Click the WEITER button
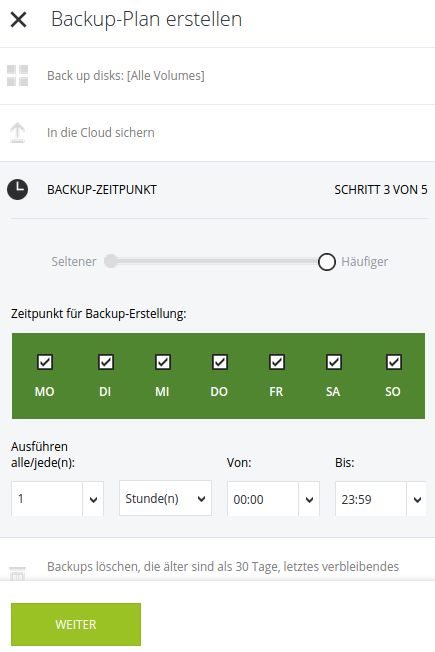 pos(76,625)
